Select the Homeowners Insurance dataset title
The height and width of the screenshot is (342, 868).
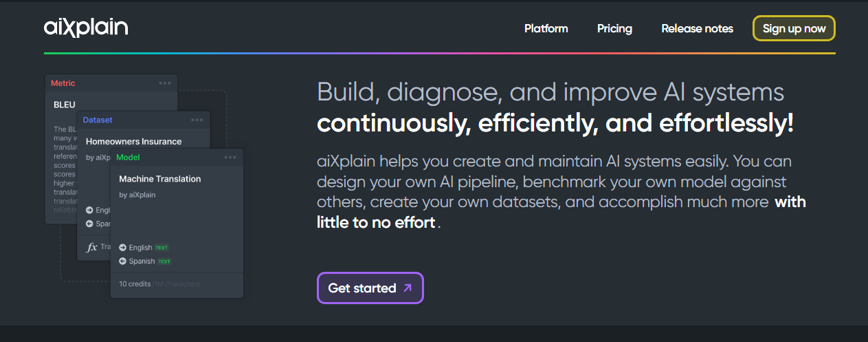(134, 141)
